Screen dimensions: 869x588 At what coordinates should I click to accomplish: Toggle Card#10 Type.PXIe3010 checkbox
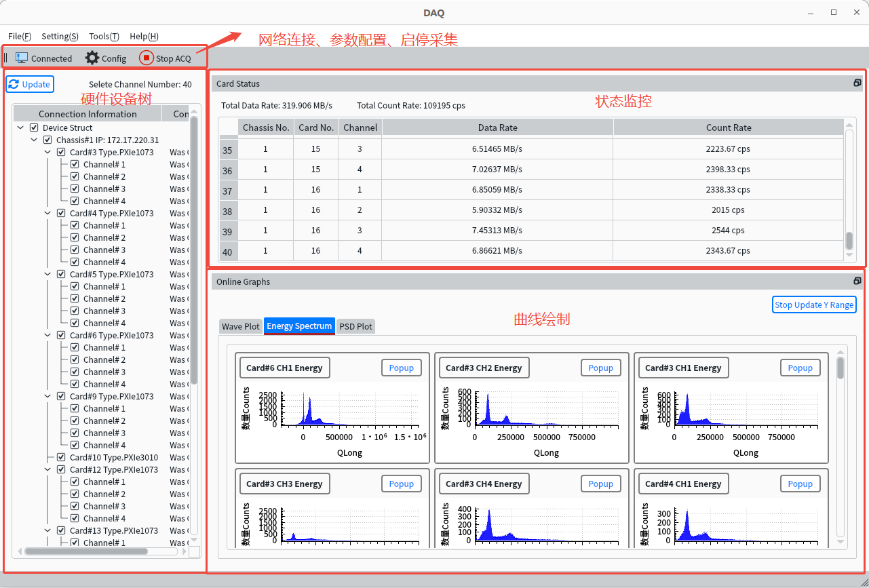coord(61,457)
